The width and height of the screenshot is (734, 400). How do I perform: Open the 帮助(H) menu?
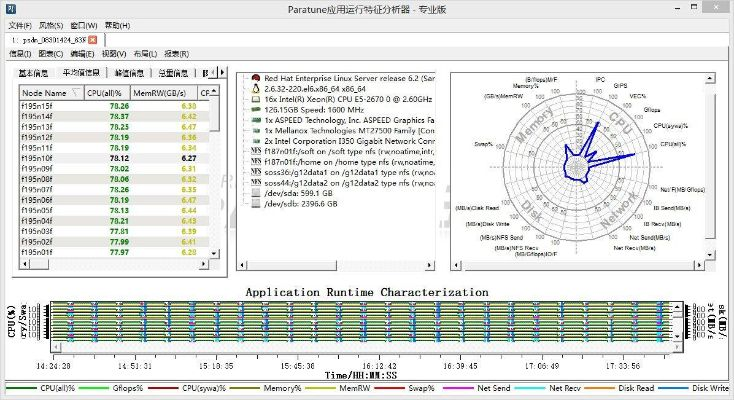(x=116, y=25)
